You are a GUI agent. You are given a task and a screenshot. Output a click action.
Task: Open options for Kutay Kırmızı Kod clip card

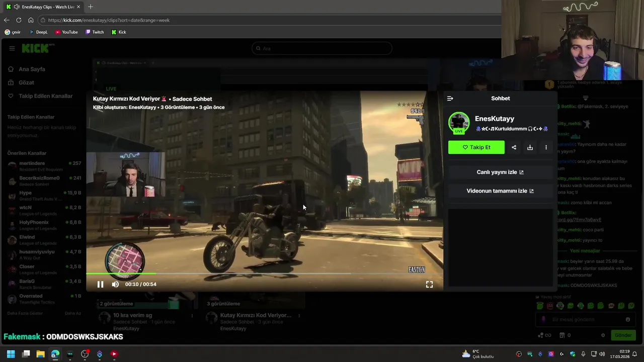click(299, 316)
